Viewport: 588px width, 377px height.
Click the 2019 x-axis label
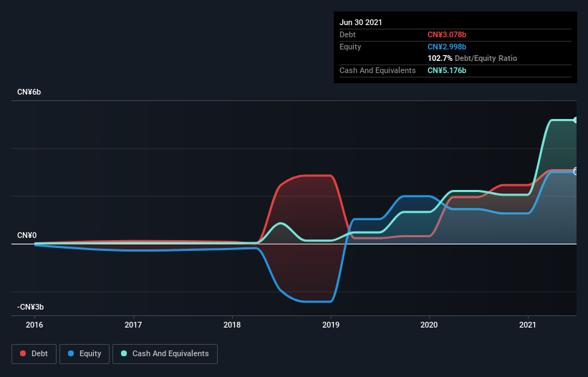(331, 325)
